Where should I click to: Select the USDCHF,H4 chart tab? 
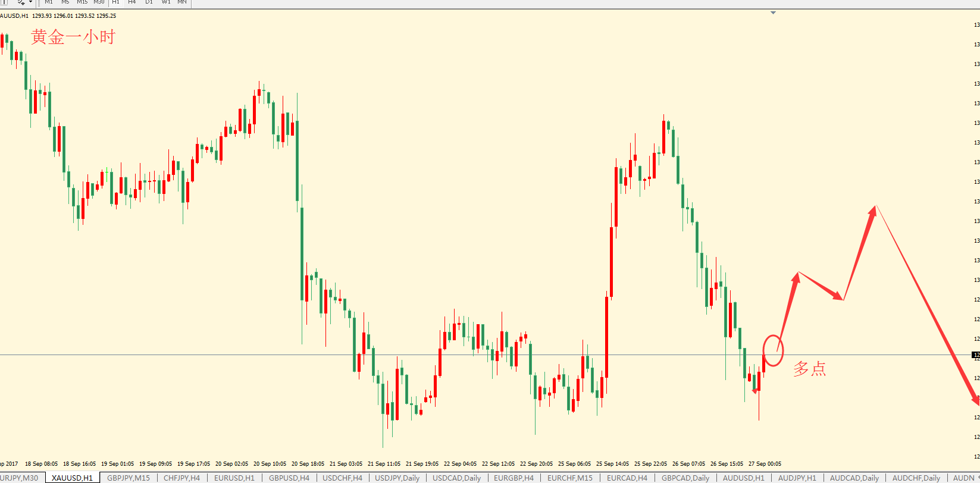342,478
